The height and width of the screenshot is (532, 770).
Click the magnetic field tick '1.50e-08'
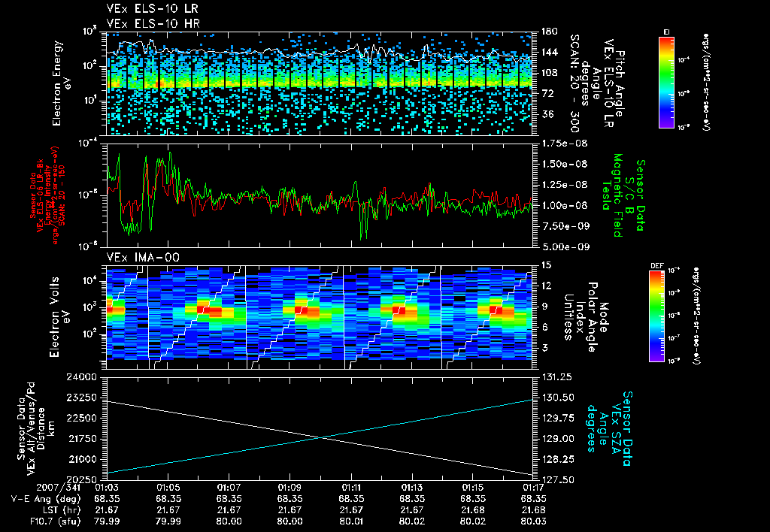(564, 164)
